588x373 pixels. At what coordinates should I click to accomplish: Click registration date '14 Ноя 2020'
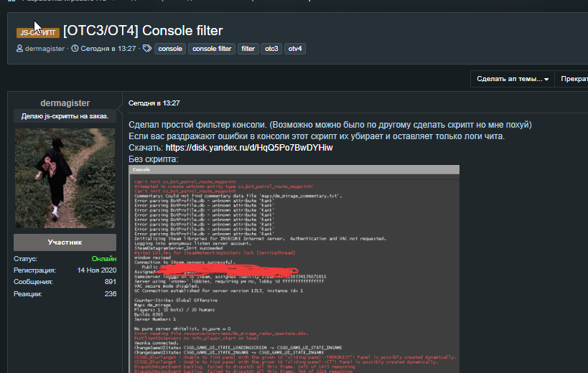click(97, 270)
